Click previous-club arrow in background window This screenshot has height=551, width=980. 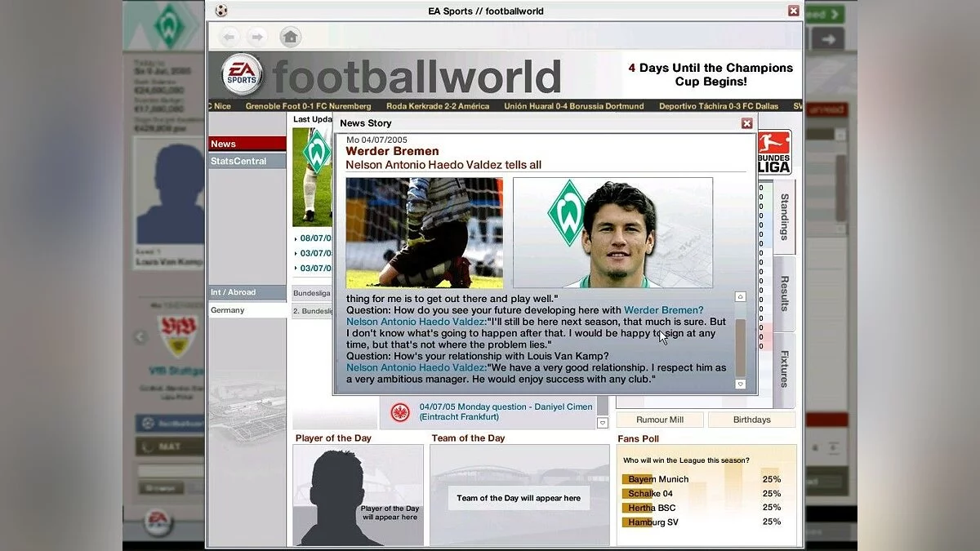click(x=140, y=337)
